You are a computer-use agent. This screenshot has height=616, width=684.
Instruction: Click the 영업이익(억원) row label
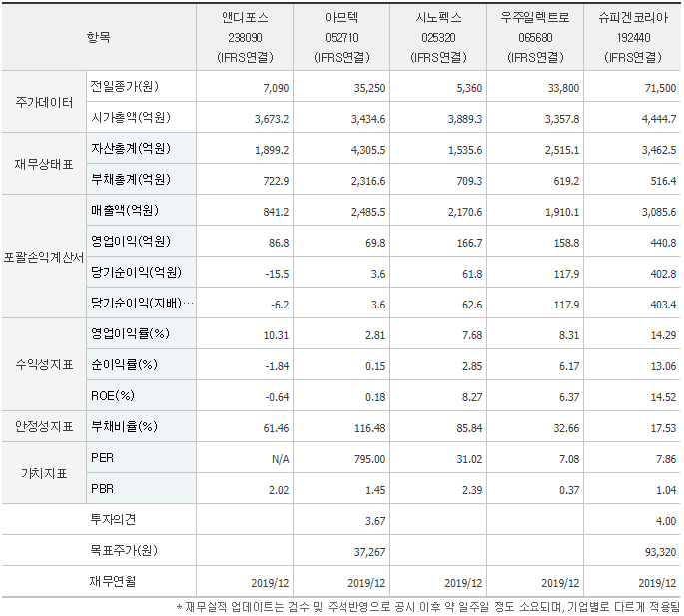[x=131, y=242]
